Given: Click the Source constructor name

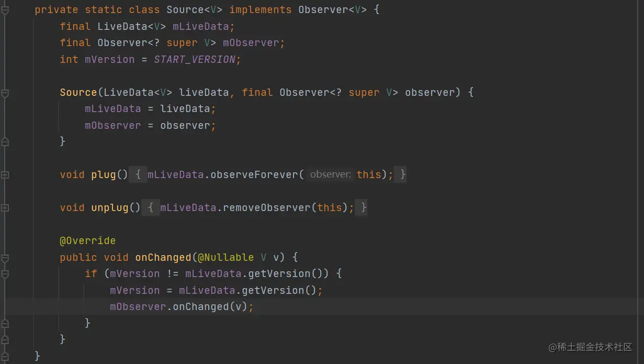Looking at the screenshot, I should point(78,93).
